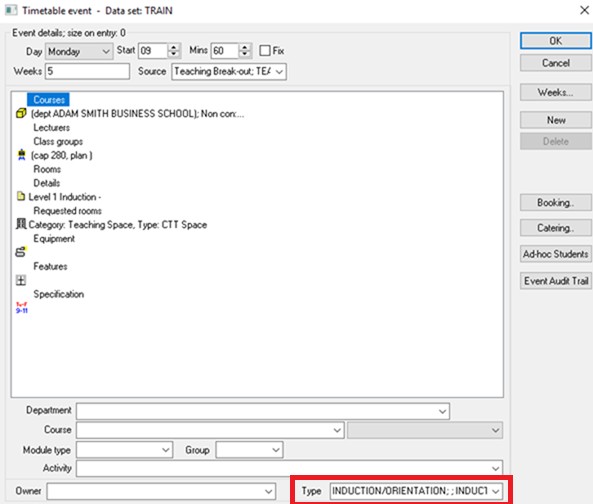Viewport: 593px width, 504px height.
Task: Decrease the Start time stepper
Action: click(x=174, y=54)
